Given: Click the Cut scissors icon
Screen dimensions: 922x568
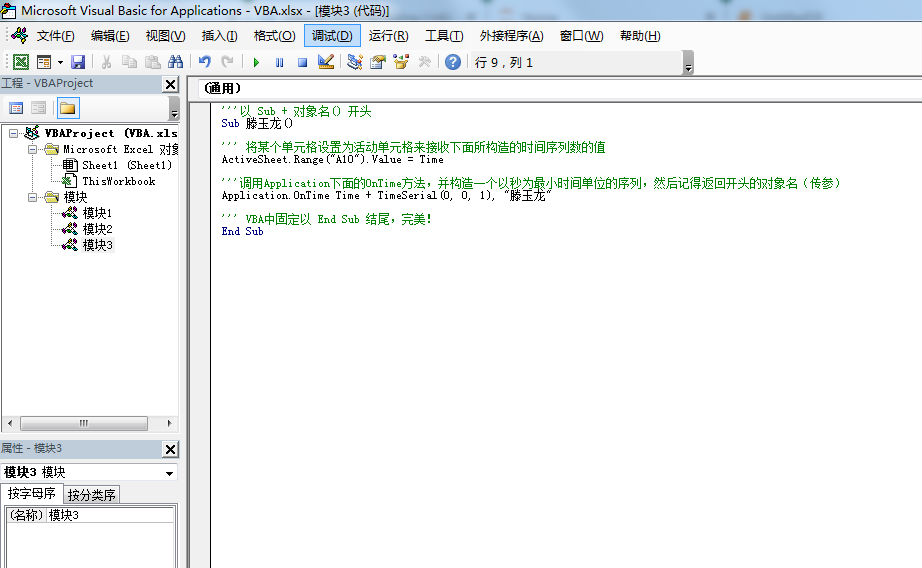Looking at the screenshot, I should coord(106,62).
